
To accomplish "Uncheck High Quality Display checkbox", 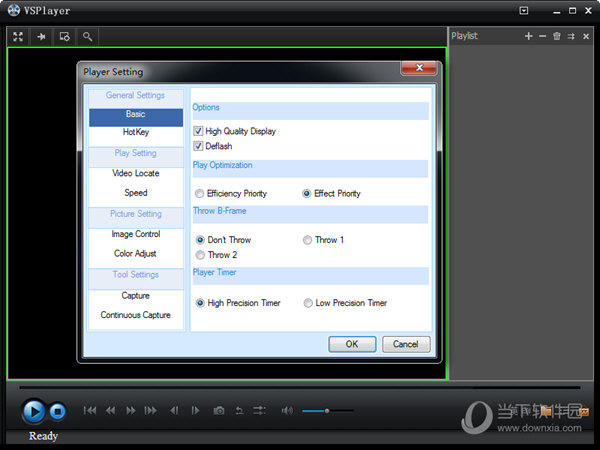I will click(x=199, y=131).
